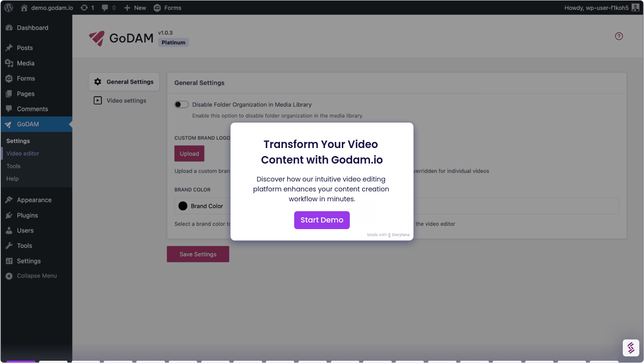Click the black Brand Color swatch
This screenshot has width=644, height=363.
tap(183, 206)
